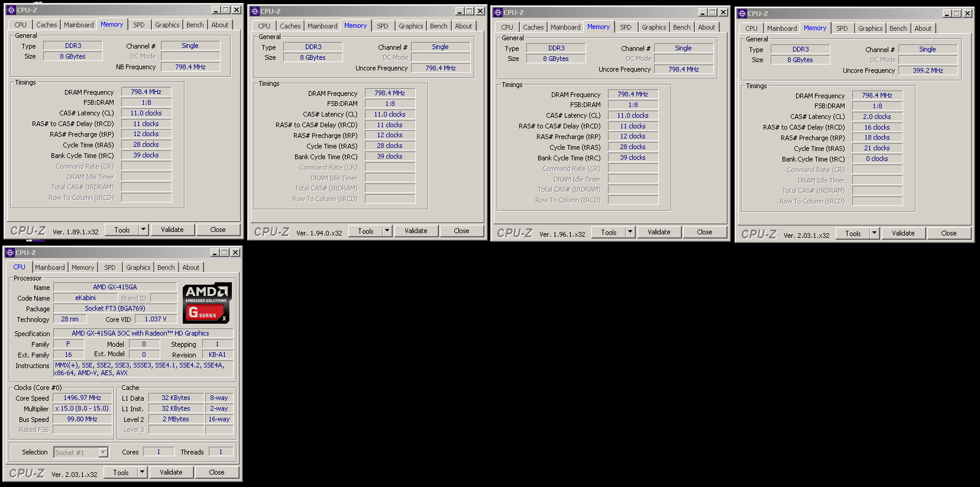Click the Tools button in version 1.94.0 window
The width and height of the screenshot is (980, 487).
click(x=366, y=231)
